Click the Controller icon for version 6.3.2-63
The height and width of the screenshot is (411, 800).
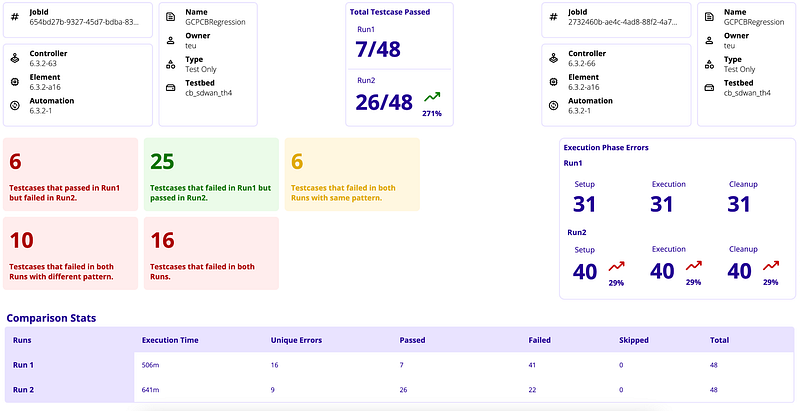[x=15, y=58]
